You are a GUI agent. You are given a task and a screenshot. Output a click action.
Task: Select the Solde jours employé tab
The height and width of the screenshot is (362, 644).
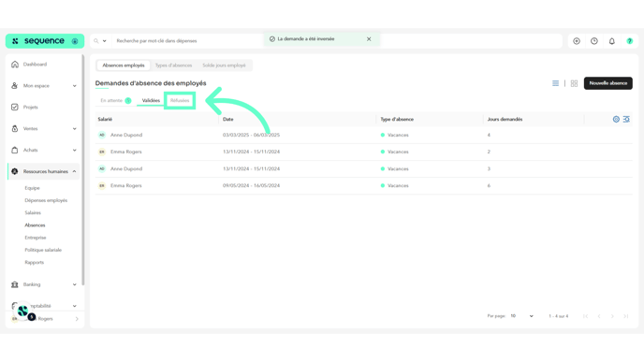[x=224, y=65]
